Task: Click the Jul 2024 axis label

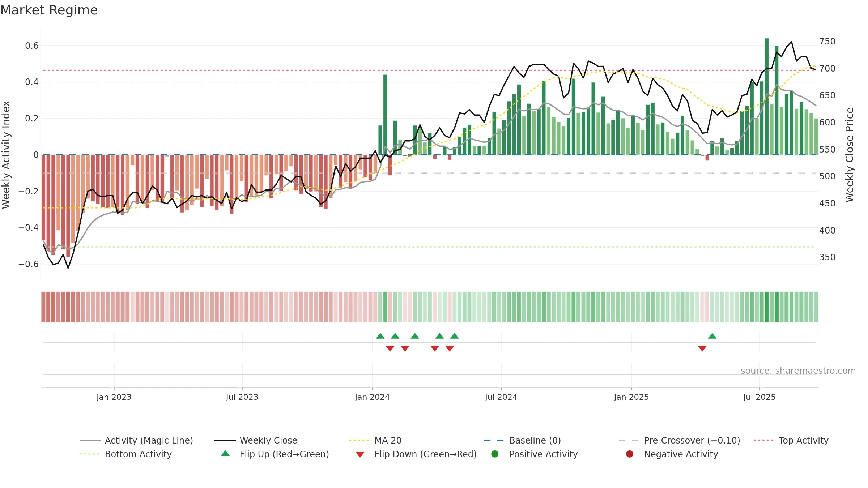Action: 501,397
